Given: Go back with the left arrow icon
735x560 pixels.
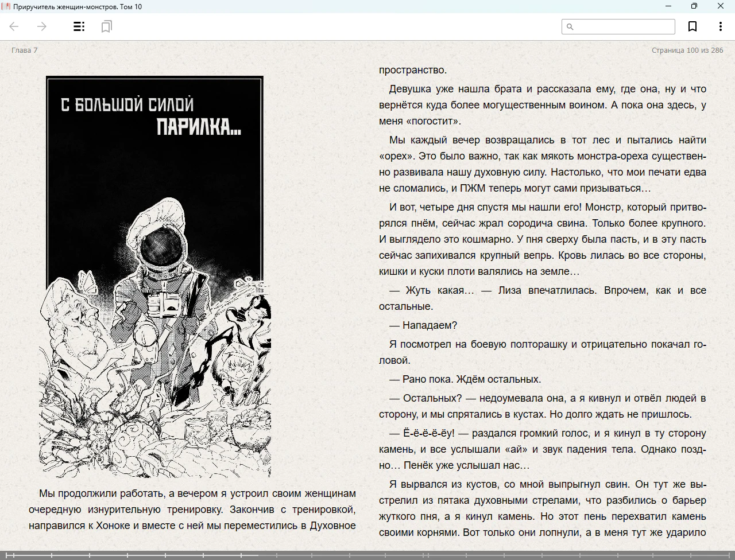Looking at the screenshot, I should [x=14, y=26].
